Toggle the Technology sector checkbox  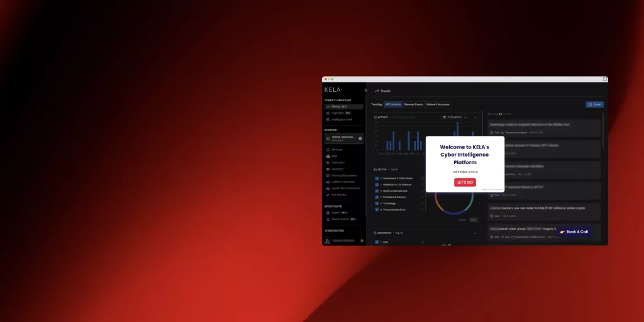click(377, 203)
